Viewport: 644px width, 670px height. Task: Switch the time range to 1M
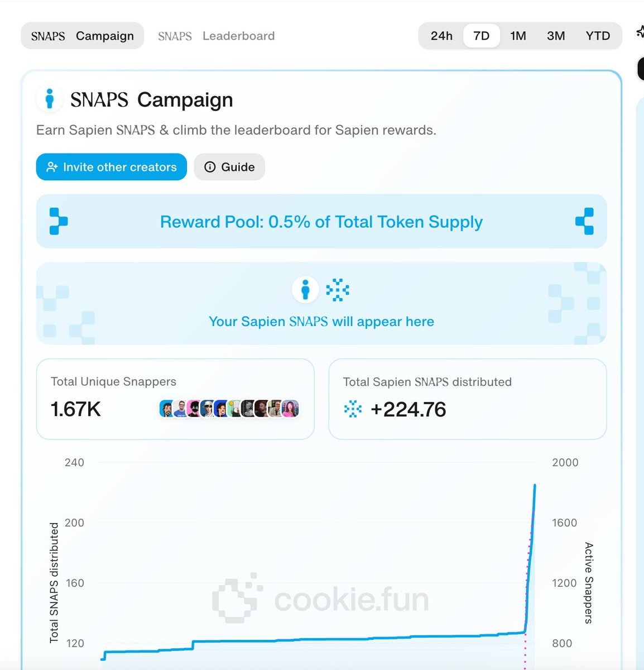coord(518,36)
